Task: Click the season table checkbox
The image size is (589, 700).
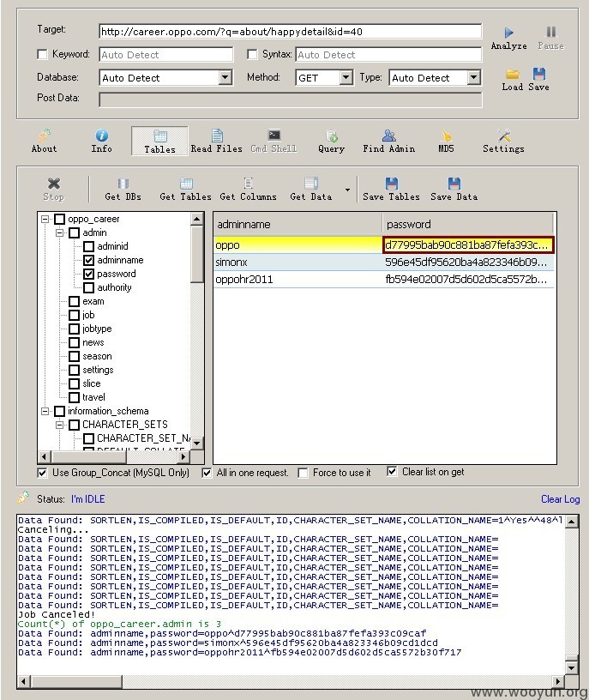Action: point(74,356)
